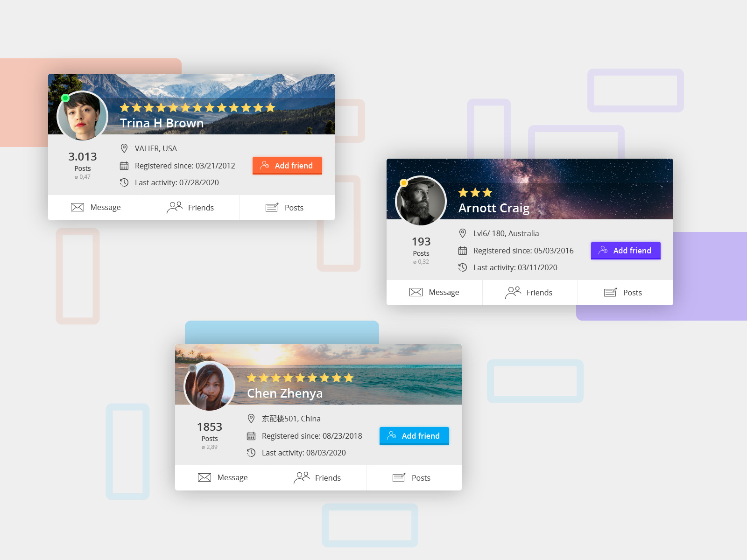Screen dimensions: 747x560
Task: Click the history clock icon on Arnott Craig's Last activity row
Action: (x=463, y=267)
